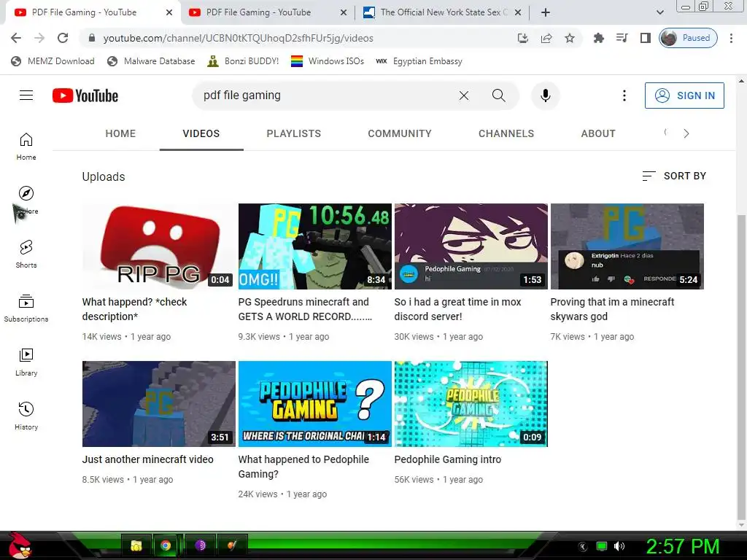Bookmark this page with the star icon

[569, 38]
